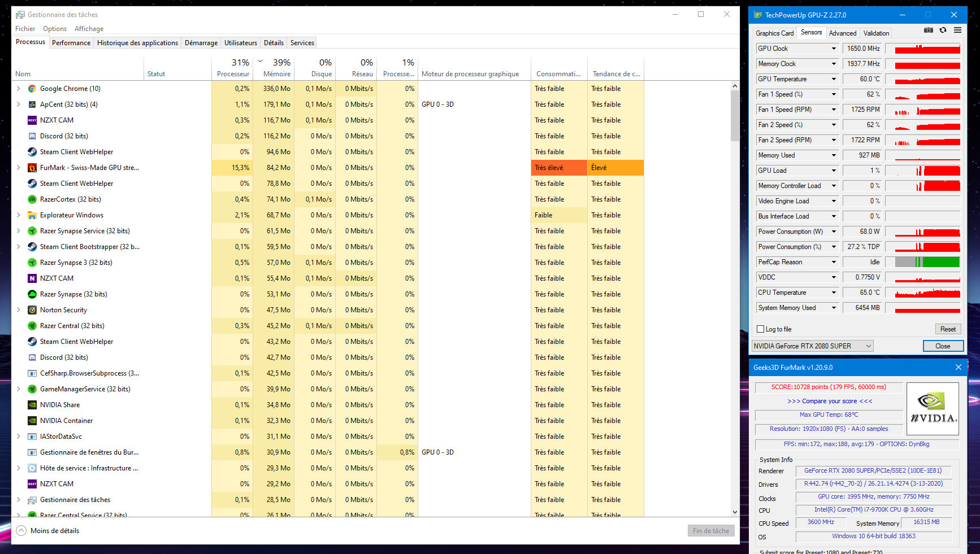This screenshot has width=980, height=554.
Task: Enable the Log to file checkbox
Action: click(x=760, y=329)
